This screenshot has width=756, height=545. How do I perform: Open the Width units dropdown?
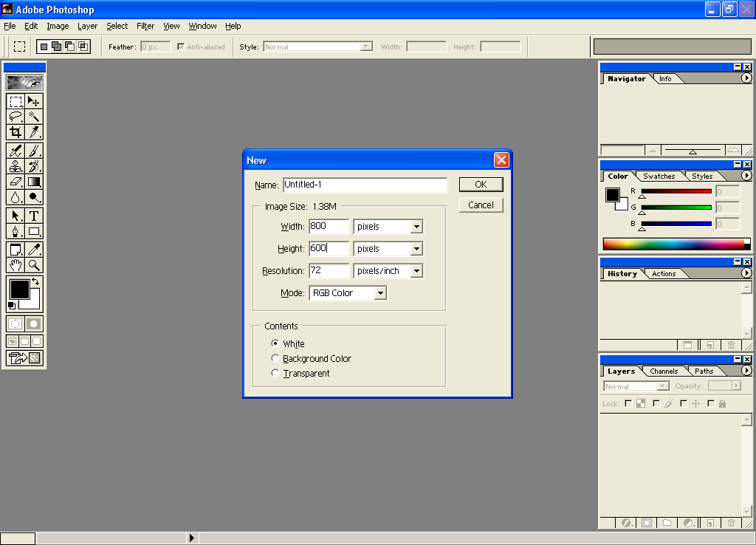tap(416, 227)
